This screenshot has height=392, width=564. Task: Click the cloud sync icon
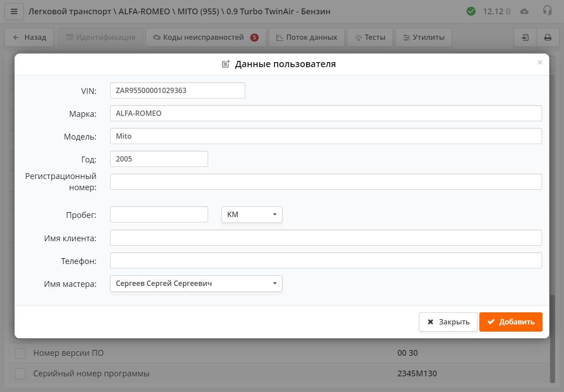coord(525,11)
